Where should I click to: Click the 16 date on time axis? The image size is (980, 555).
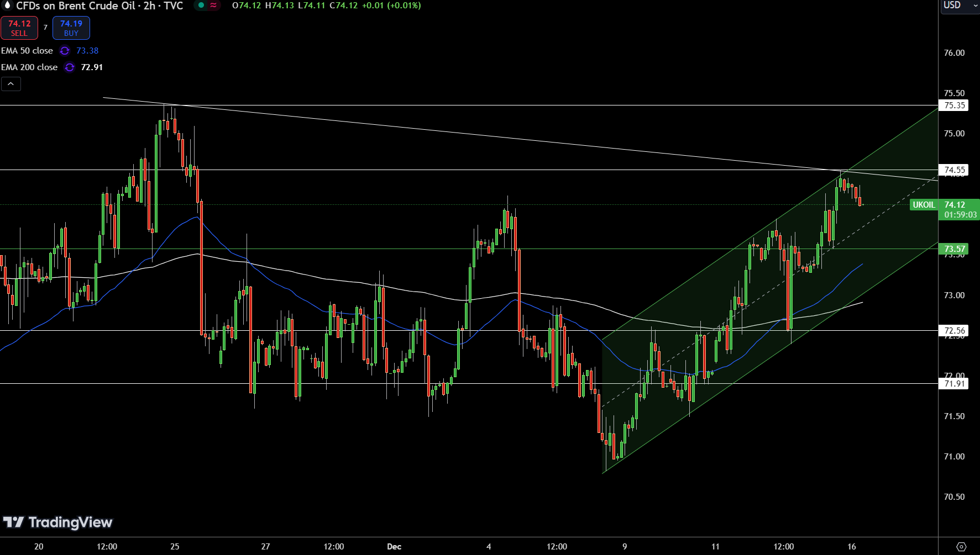[x=852, y=547]
